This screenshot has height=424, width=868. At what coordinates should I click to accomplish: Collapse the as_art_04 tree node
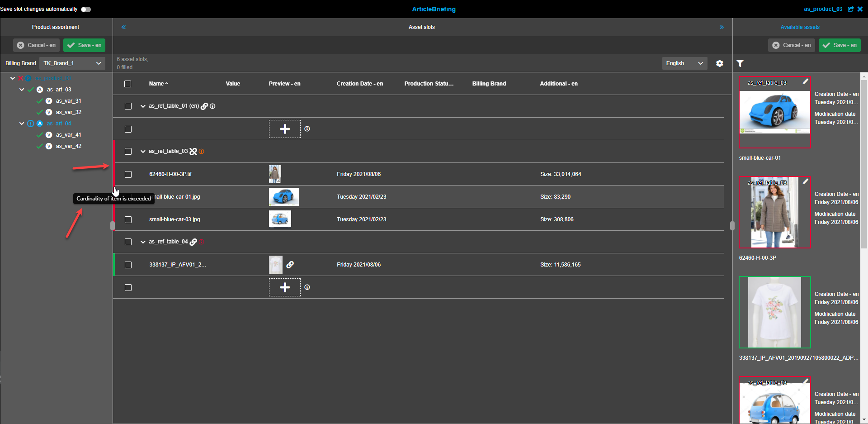21,123
